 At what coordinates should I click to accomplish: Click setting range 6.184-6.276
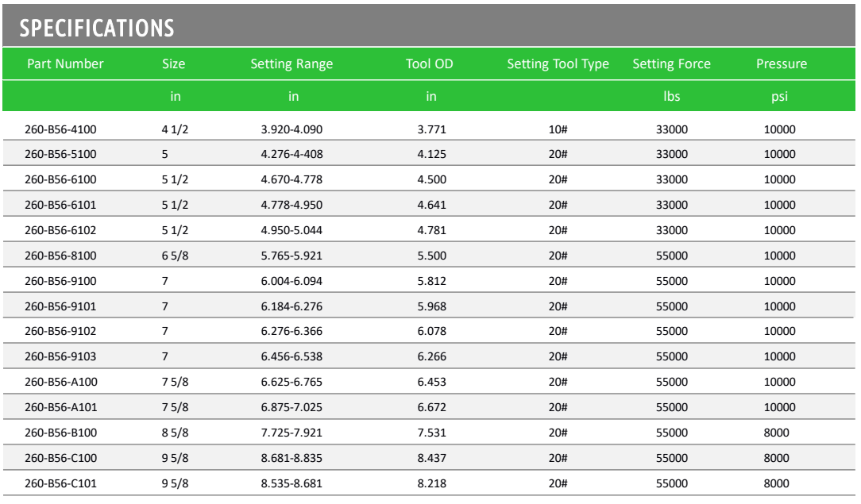292,306
